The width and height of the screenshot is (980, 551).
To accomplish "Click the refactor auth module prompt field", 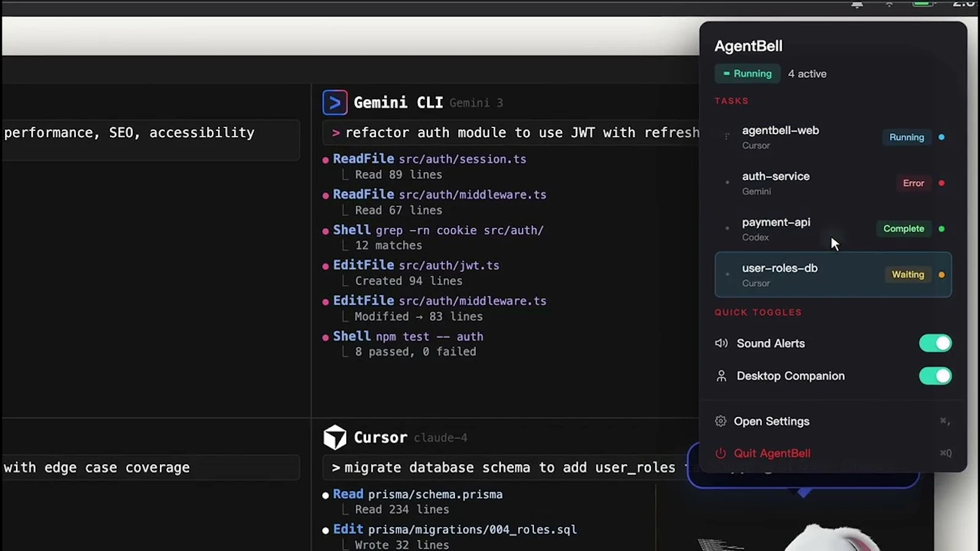I will (511, 133).
